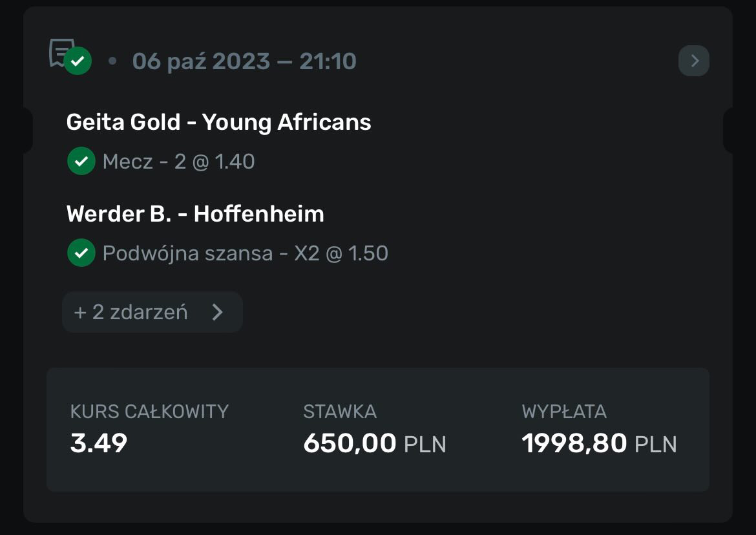Viewport: 756px width, 535px height.
Task: Click the dot separator before the date
Action: (112, 61)
